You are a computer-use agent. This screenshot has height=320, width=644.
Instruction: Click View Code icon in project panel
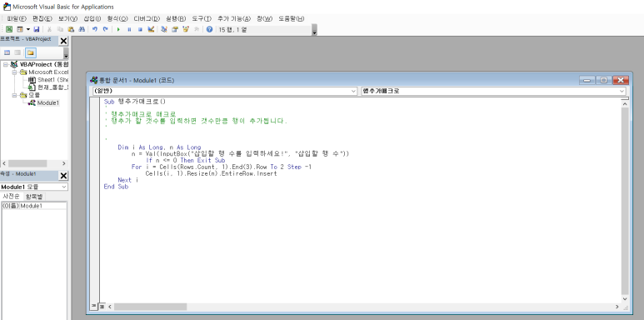click(x=7, y=52)
